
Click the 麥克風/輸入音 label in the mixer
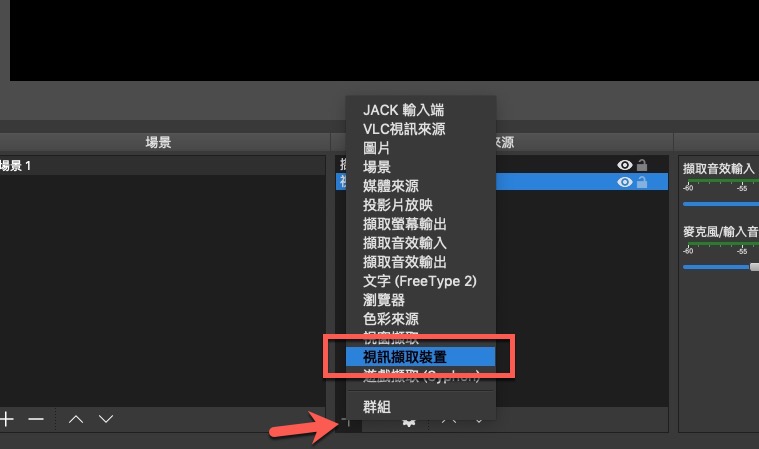coord(720,232)
